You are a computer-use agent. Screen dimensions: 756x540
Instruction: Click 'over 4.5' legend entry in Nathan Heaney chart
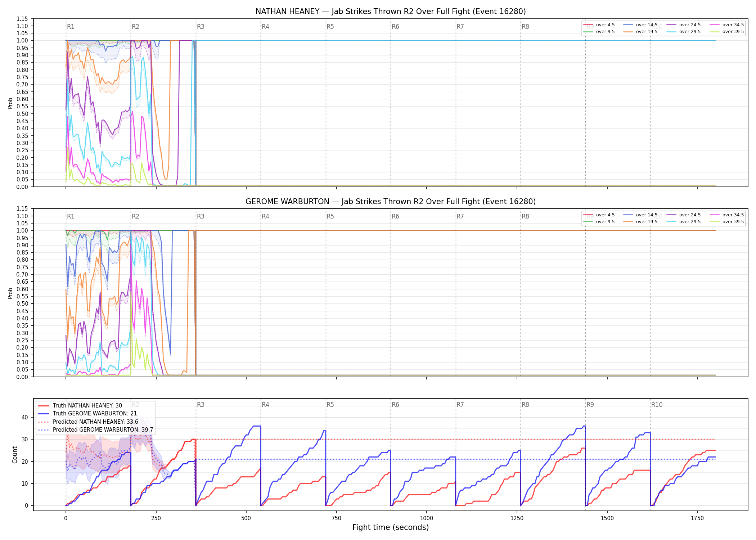coord(599,25)
